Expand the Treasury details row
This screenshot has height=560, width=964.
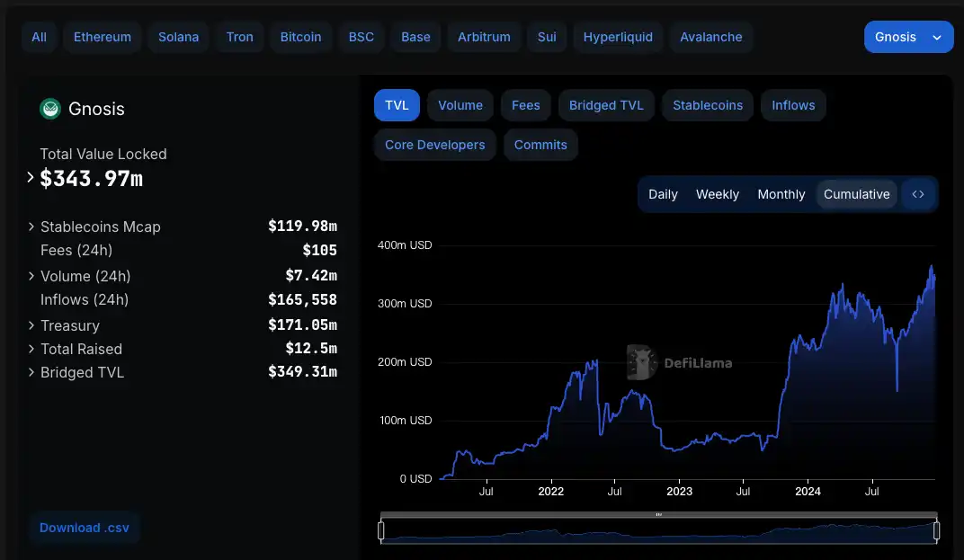point(32,325)
